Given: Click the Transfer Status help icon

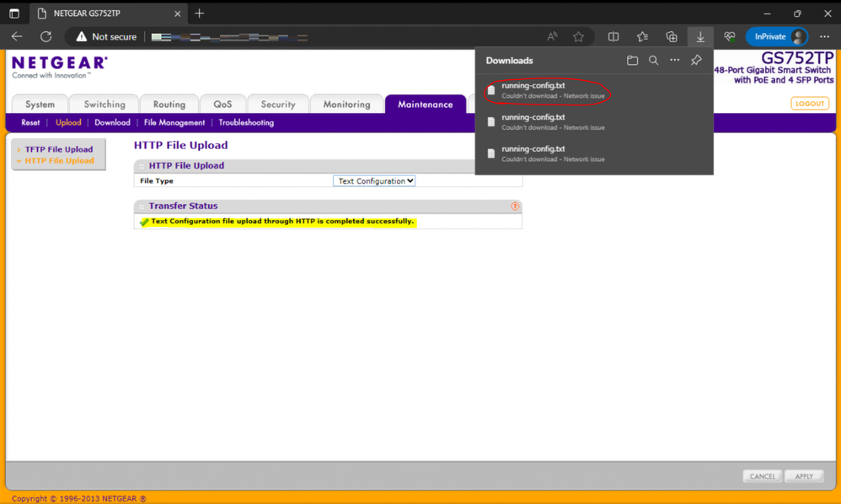Looking at the screenshot, I should (x=515, y=206).
